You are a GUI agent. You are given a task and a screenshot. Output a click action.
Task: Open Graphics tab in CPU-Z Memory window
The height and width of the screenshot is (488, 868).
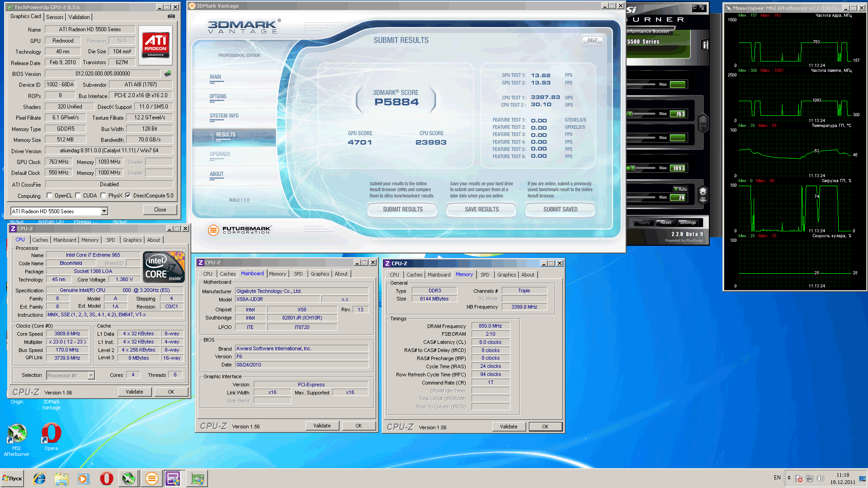(x=506, y=275)
